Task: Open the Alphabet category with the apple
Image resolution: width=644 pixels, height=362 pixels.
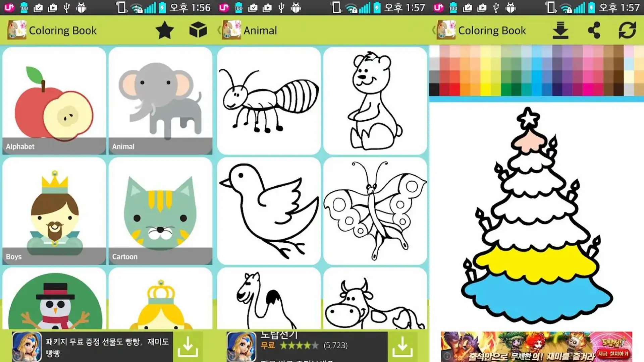Action: point(54,101)
